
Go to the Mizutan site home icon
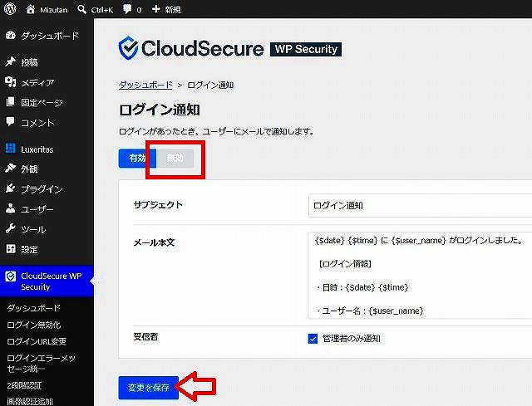[x=30, y=9]
